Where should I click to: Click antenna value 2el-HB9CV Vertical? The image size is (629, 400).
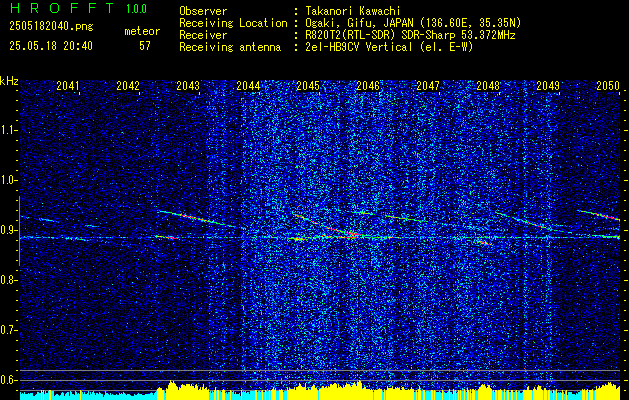pos(359,47)
